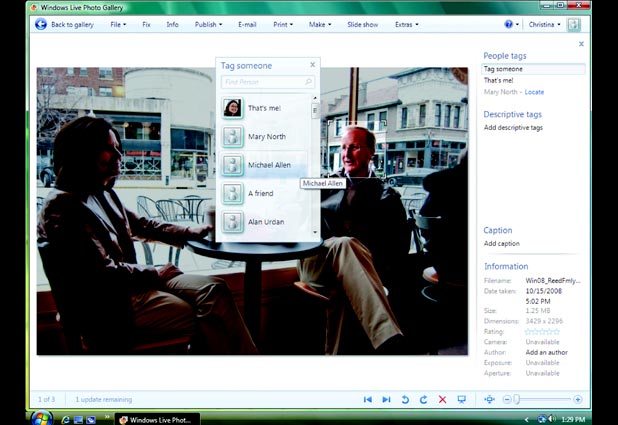Select the Info toolbar item
This screenshot has height=425, width=618.
[172, 24]
